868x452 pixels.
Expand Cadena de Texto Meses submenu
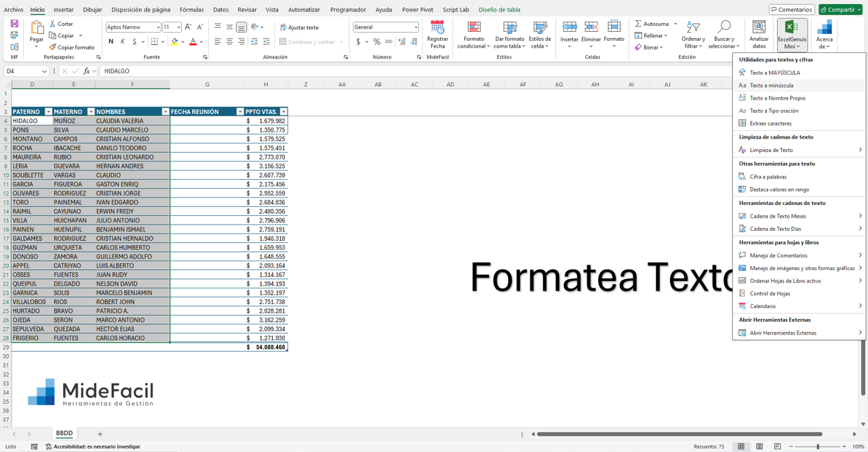799,216
